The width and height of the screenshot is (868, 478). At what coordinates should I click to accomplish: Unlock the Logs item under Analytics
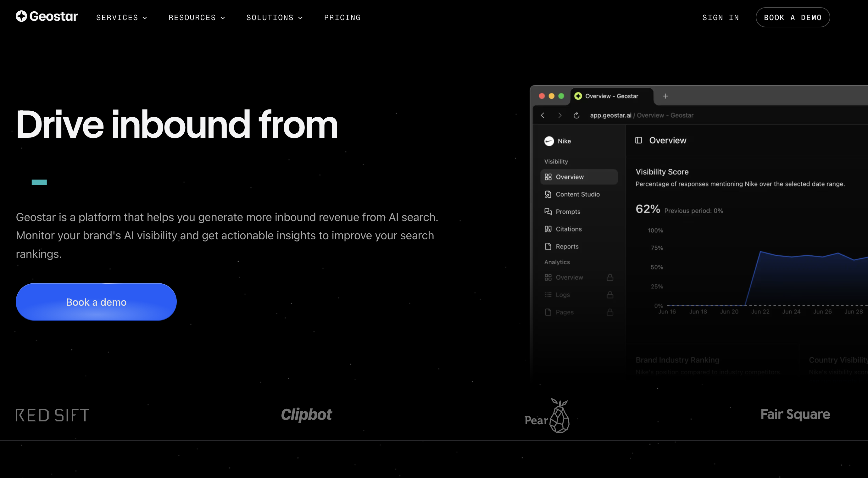(610, 295)
